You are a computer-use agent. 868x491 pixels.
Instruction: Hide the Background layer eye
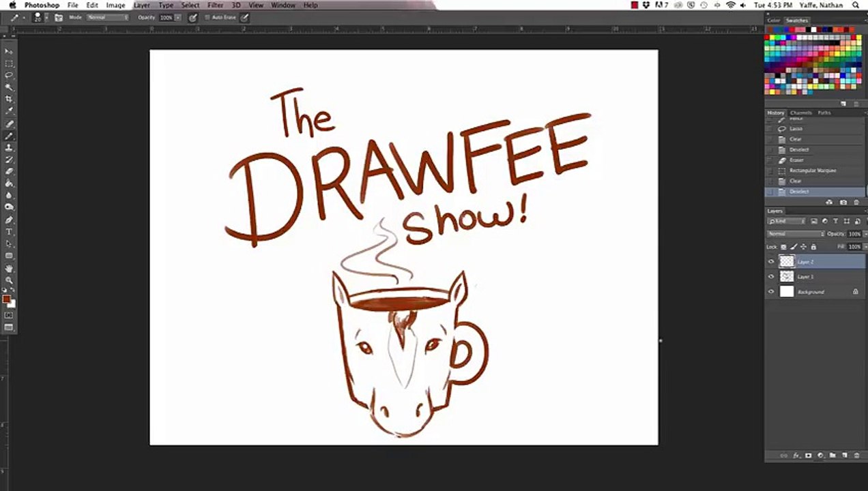click(771, 292)
